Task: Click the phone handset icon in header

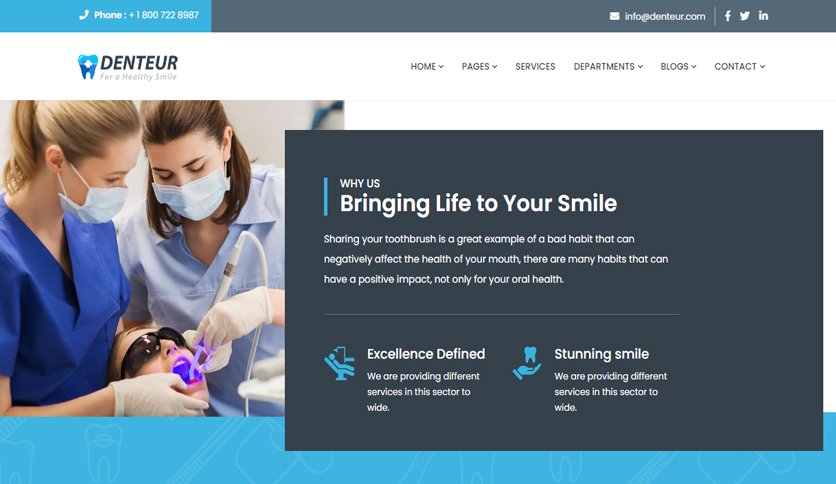Action: pos(84,15)
